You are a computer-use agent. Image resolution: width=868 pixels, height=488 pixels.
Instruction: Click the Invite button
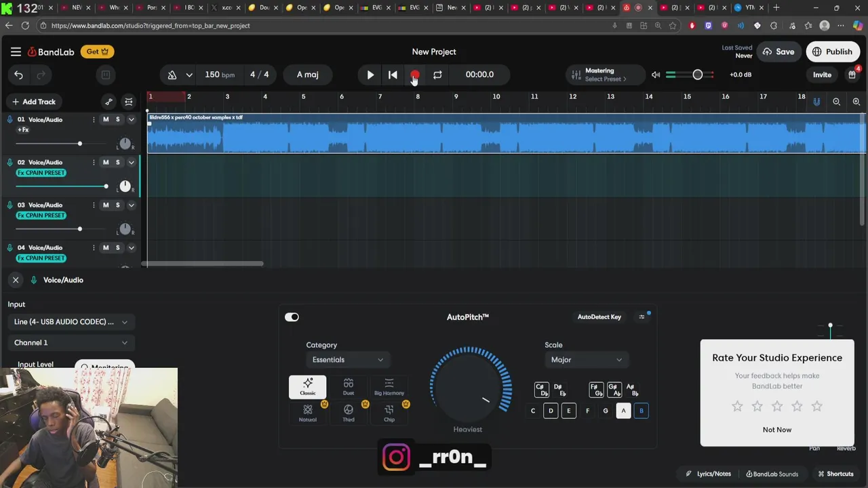click(x=822, y=75)
